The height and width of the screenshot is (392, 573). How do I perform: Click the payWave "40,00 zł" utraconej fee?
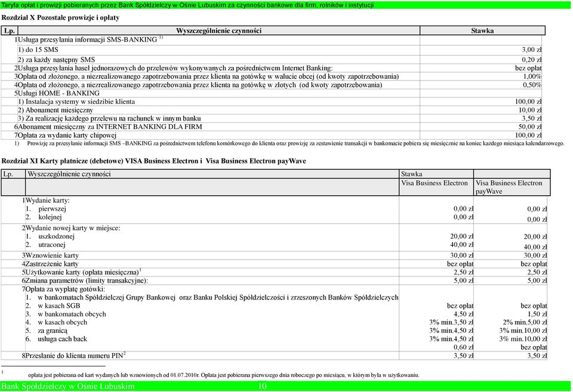pos(535,247)
